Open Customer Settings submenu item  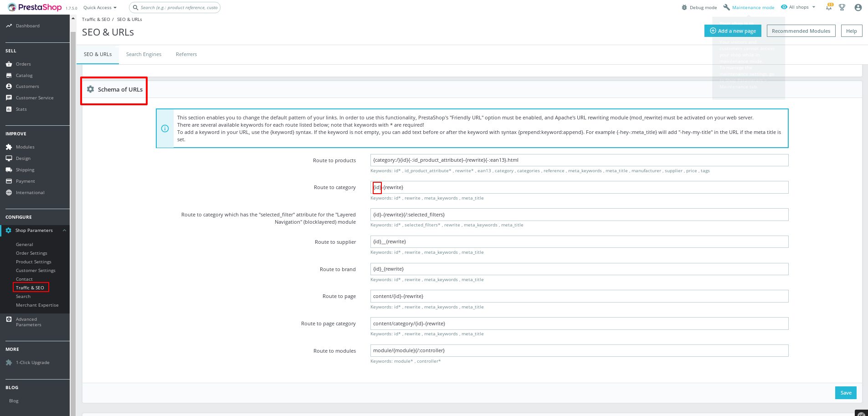tap(36, 271)
